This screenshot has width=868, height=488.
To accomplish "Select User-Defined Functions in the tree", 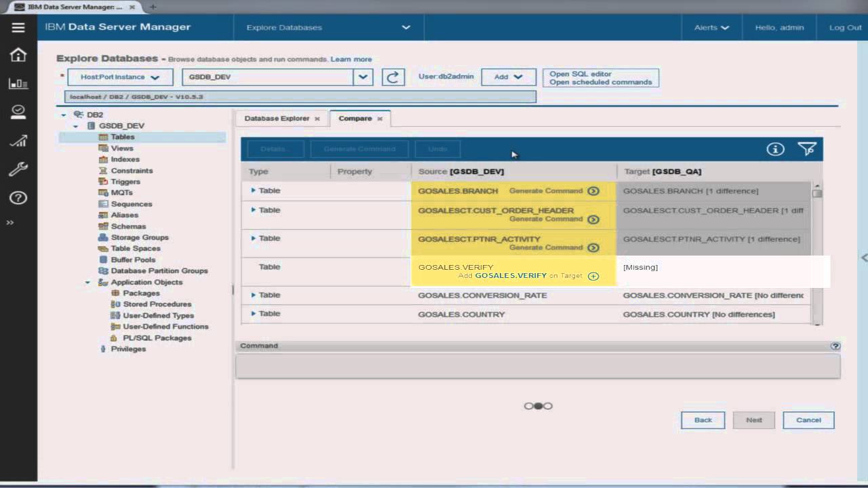I will [165, 327].
